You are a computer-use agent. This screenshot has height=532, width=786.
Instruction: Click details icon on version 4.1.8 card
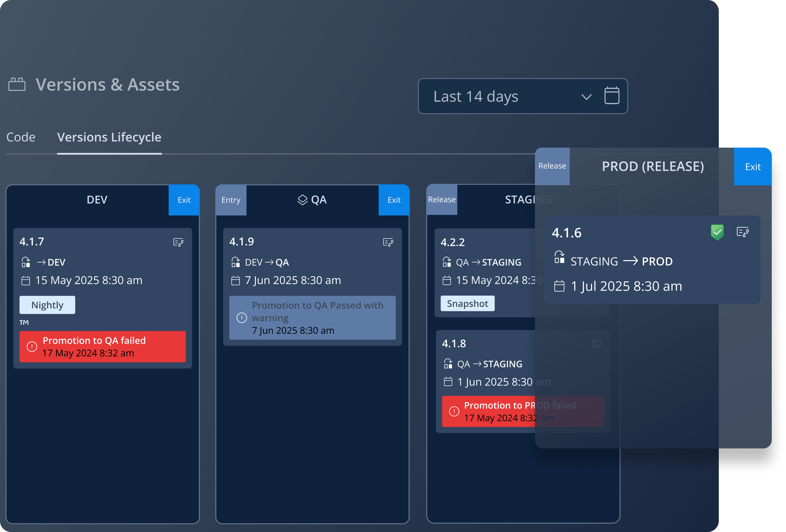click(597, 344)
